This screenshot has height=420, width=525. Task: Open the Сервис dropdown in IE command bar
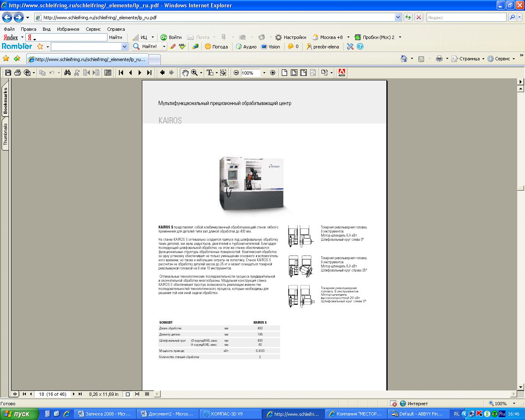(x=501, y=59)
